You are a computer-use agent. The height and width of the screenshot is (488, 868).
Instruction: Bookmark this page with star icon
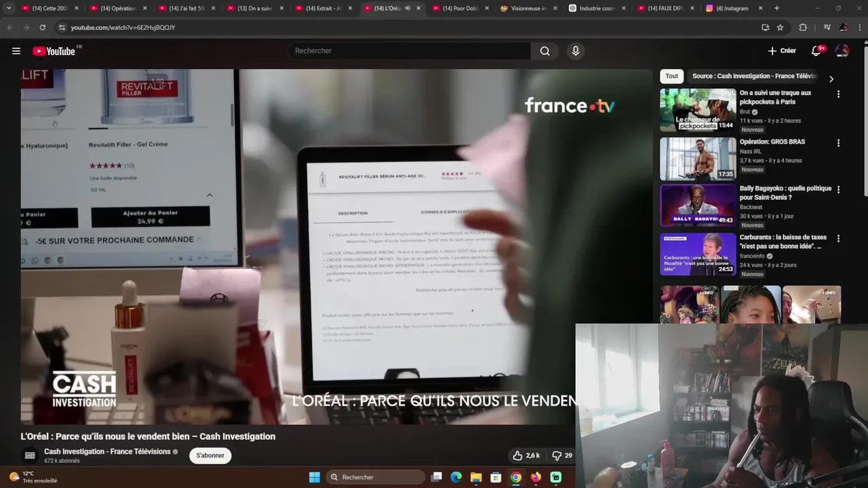point(781,27)
